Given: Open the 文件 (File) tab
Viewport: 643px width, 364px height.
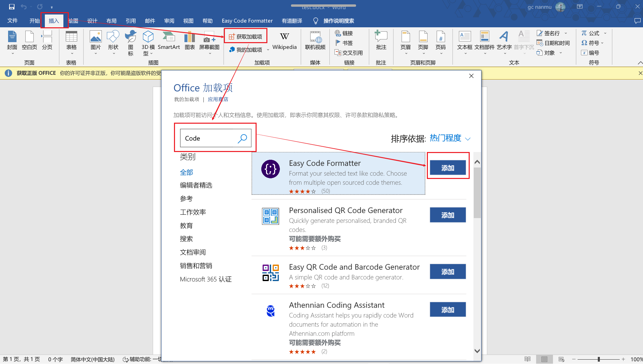Looking at the screenshot, I should tap(12, 21).
